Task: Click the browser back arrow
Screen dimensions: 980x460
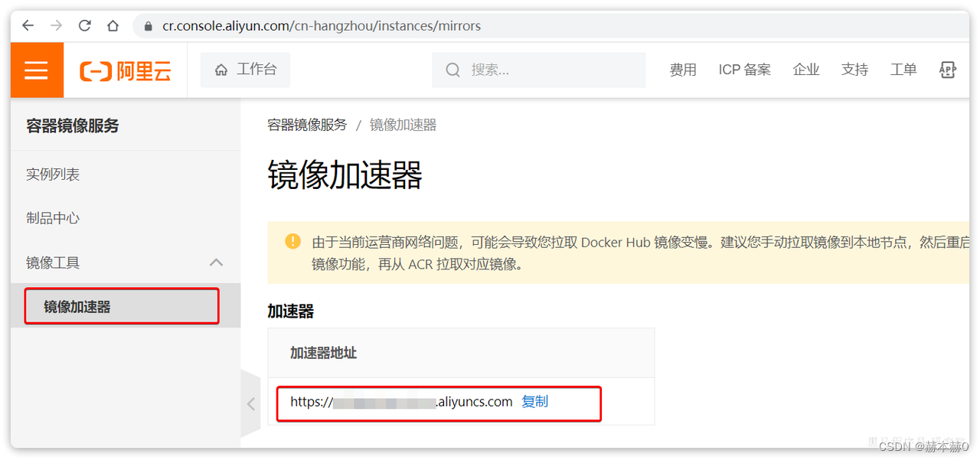Action: [28, 25]
